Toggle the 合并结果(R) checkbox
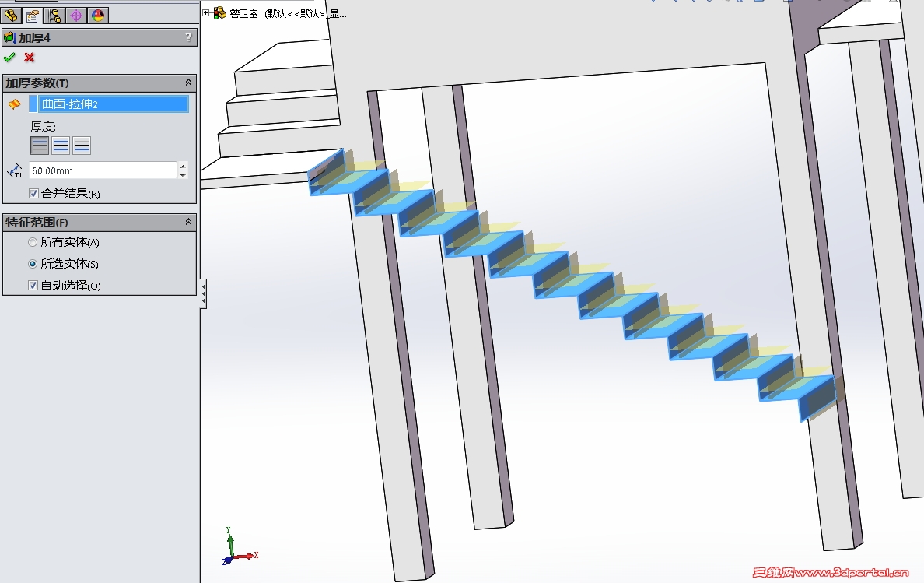 tap(33, 193)
